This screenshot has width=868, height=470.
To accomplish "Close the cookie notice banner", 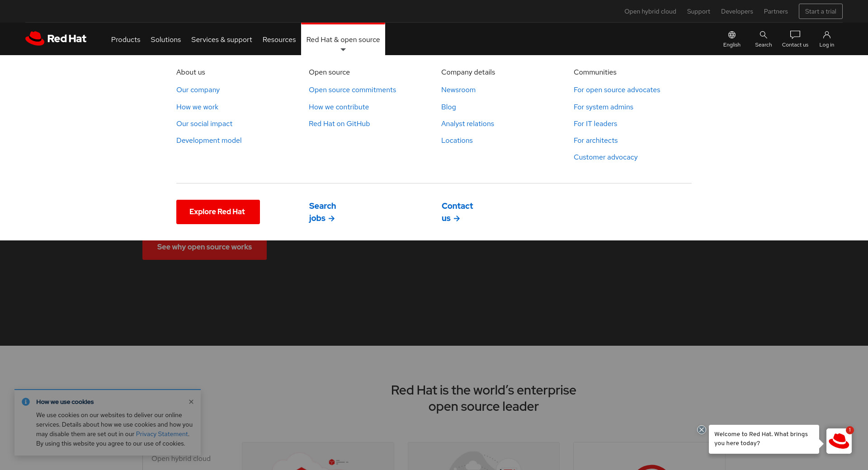I will 191,402.
